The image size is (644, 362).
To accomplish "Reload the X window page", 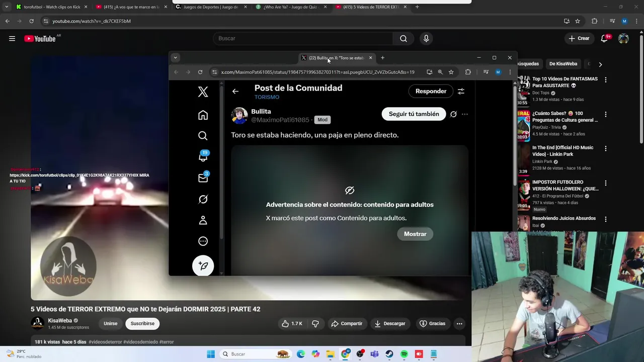I will (200, 72).
